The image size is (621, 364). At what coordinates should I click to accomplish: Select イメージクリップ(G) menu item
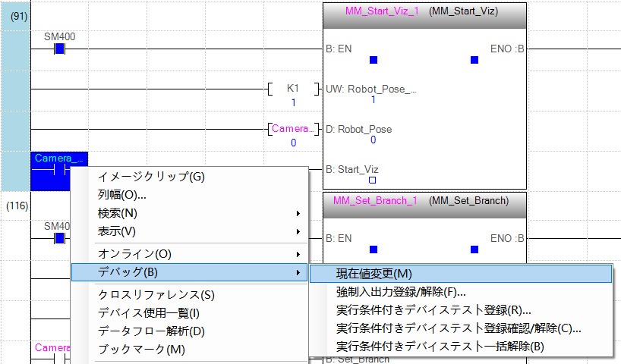[151, 177]
